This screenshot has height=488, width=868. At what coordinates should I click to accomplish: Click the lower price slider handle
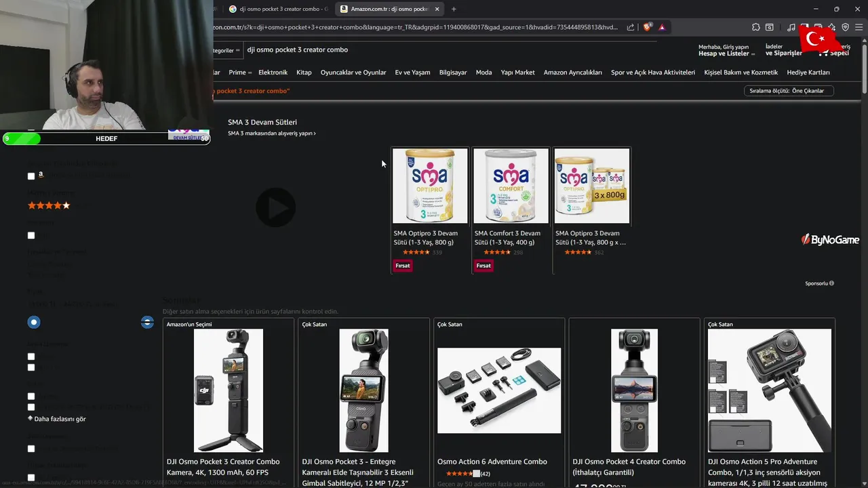pos(34,322)
